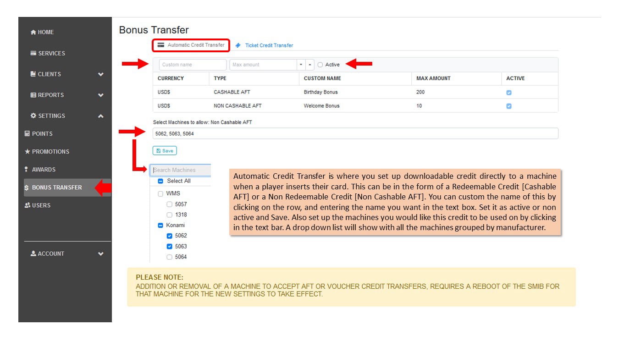Collapse the Settings chevron

[101, 116]
